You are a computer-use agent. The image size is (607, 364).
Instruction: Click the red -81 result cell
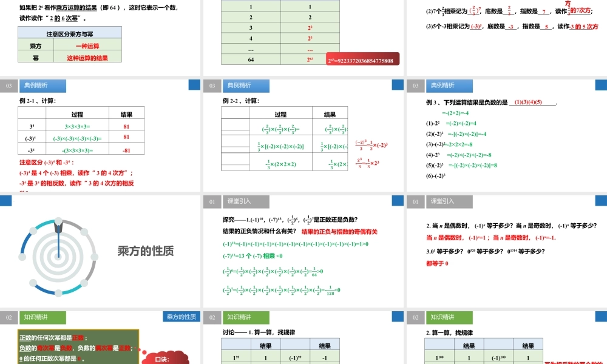pos(127,150)
